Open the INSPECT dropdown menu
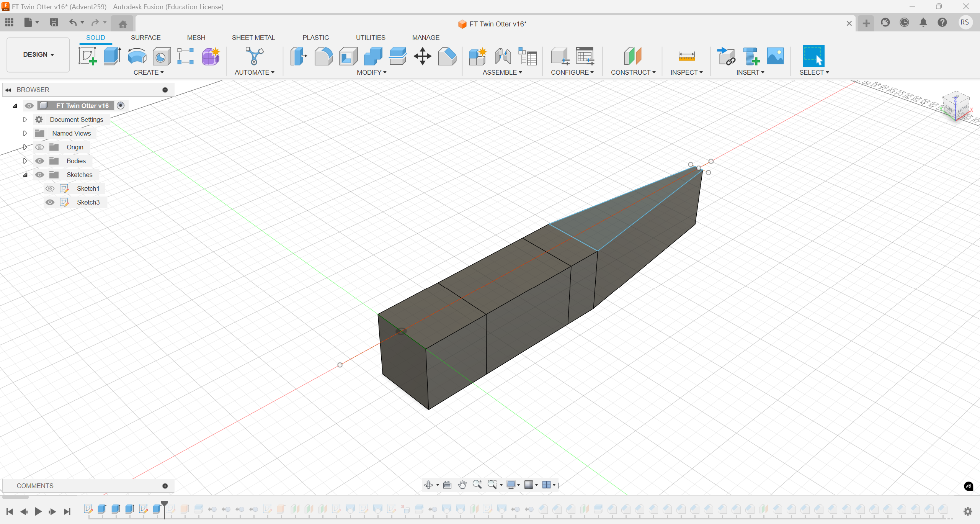The width and height of the screenshot is (980, 524). (x=686, y=72)
